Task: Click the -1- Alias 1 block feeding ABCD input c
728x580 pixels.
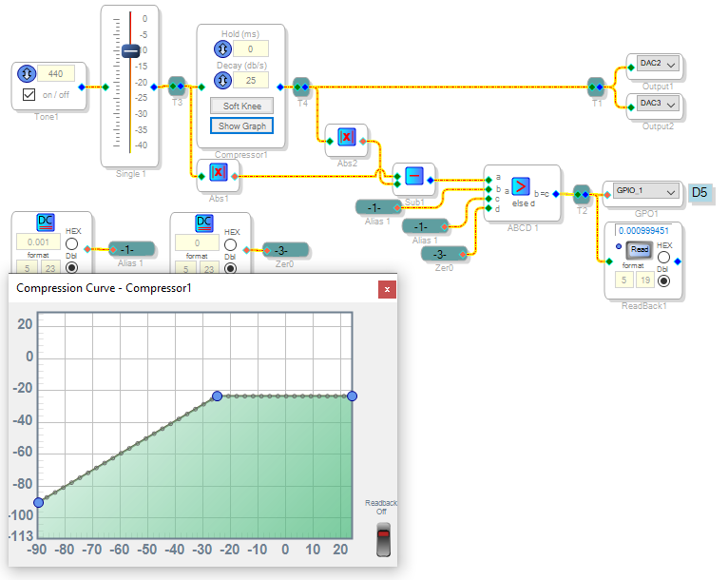Action: [x=425, y=226]
